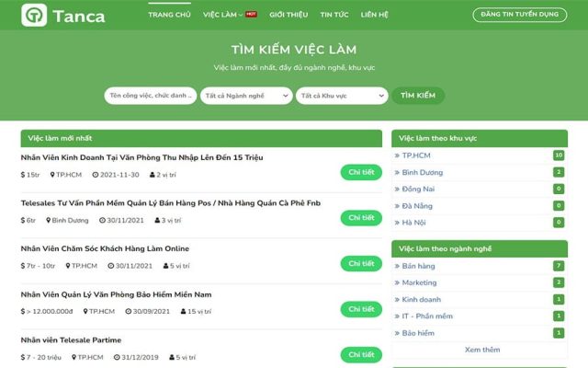The height and width of the screenshot is (368, 588).
Task: Click Xem thêm under job categories
Action: [482, 350]
